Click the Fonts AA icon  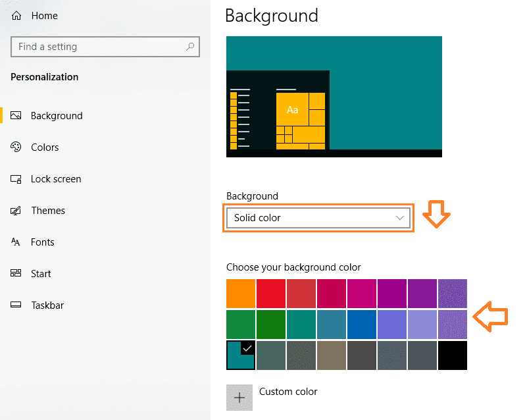(x=15, y=242)
